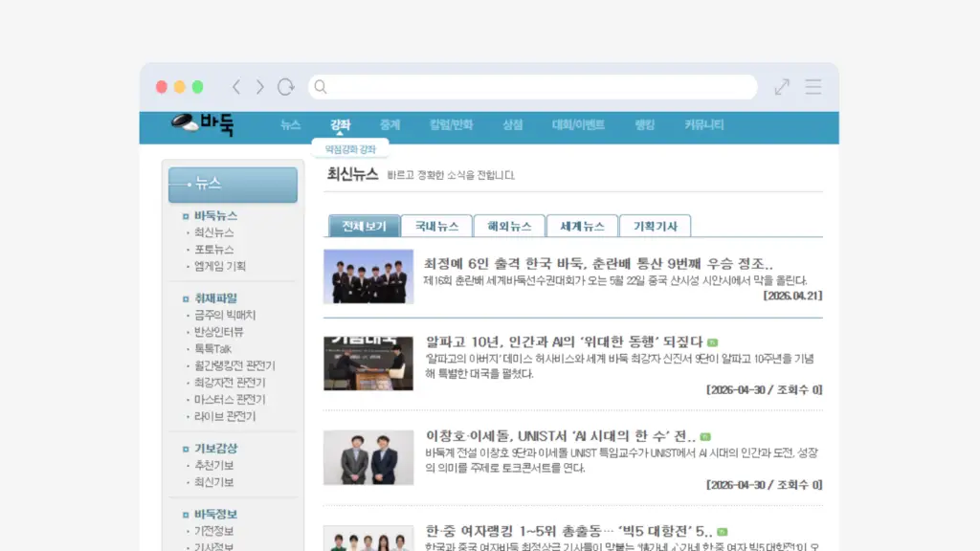Click the 알파고 10년 article thumbnail
The height and width of the screenshot is (551, 980).
pos(368,364)
